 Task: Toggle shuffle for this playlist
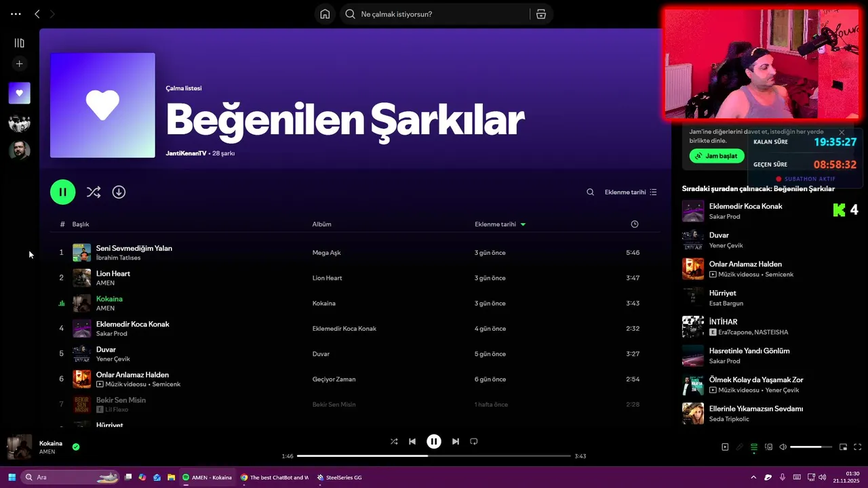coord(94,192)
